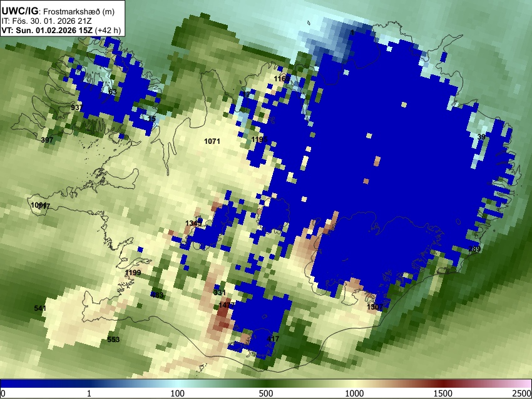Click the map value 1307

(x=375, y=307)
